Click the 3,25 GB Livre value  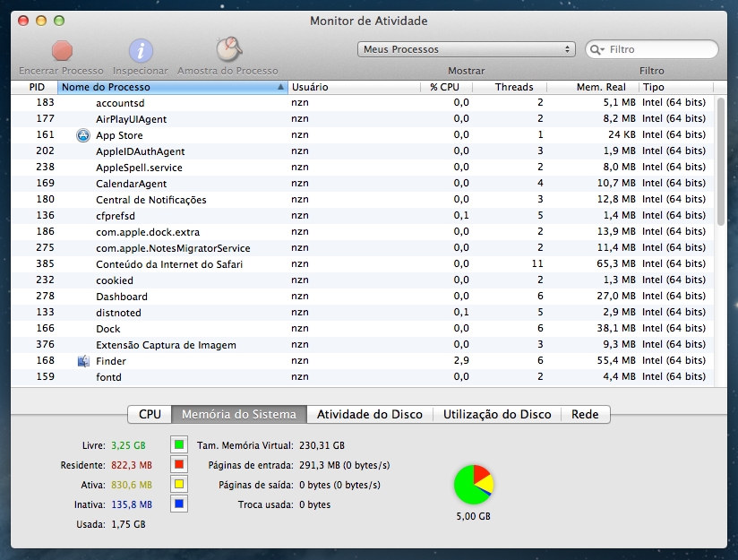[x=128, y=445]
